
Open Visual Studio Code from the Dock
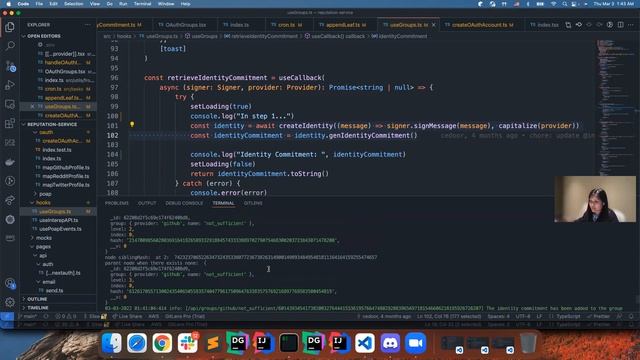tap(364, 343)
